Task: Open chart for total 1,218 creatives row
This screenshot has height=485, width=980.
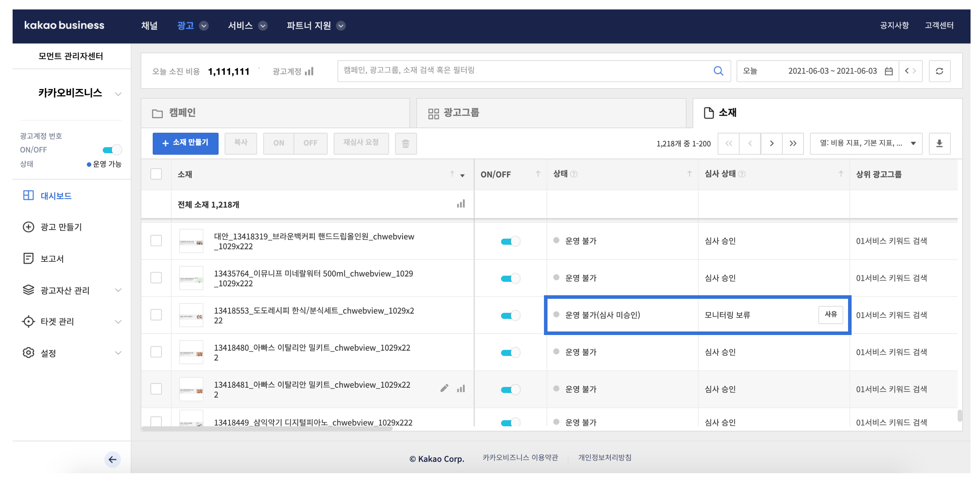Action: click(x=461, y=204)
